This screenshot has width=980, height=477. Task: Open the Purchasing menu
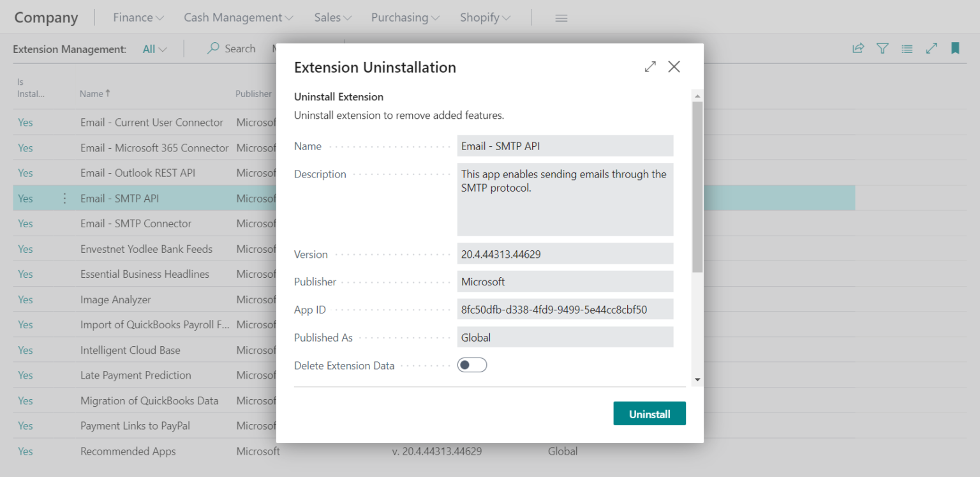pos(405,17)
